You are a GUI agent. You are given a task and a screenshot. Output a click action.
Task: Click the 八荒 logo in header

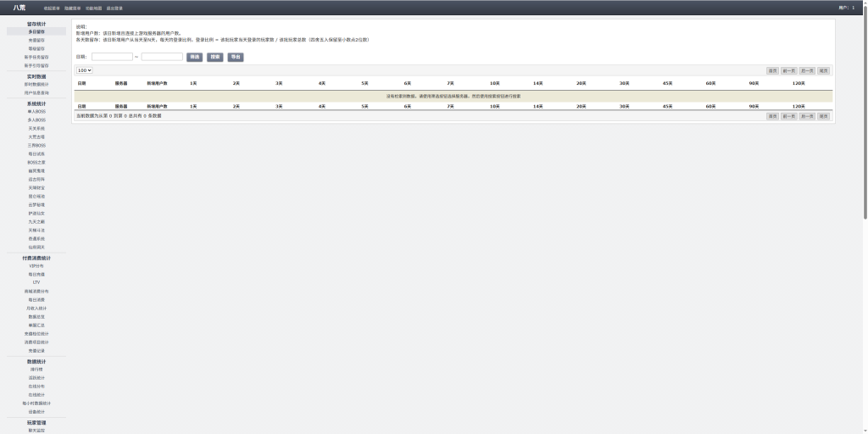(x=19, y=8)
